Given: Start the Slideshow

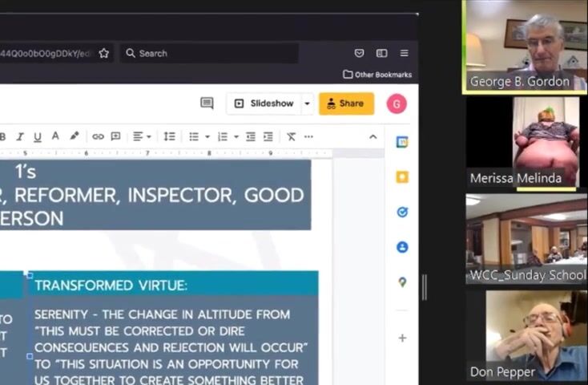Looking at the screenshot, I should (266, 103).
